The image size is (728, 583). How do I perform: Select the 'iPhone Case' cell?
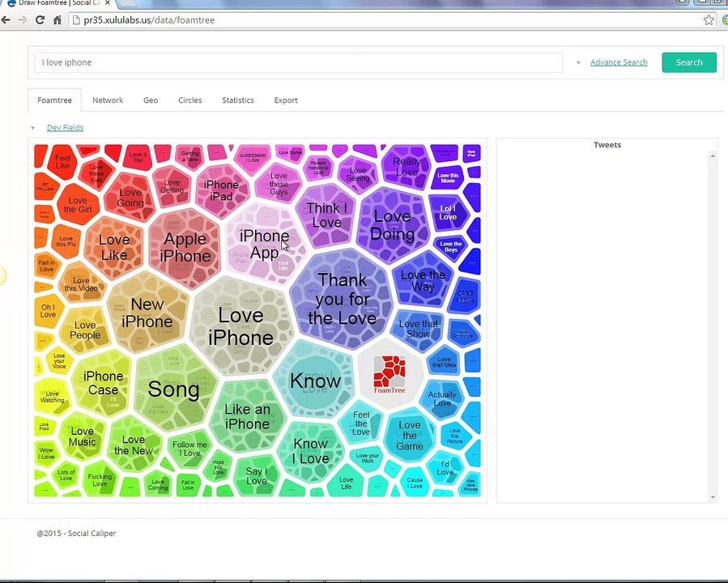(x=103, y=382)
